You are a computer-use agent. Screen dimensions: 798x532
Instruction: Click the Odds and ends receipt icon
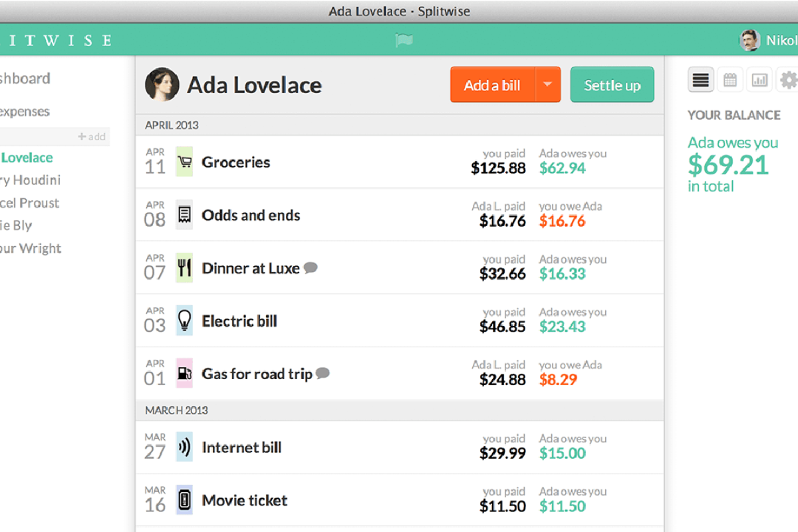tap(184, 215)
